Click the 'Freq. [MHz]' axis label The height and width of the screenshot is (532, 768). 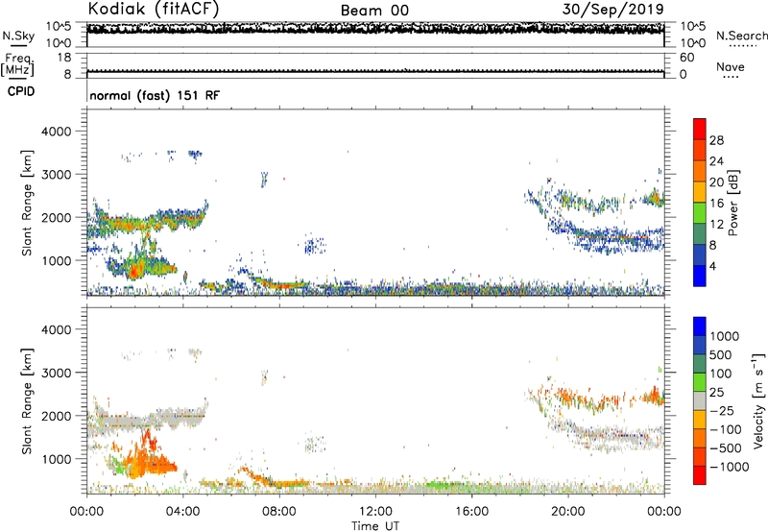(x=18, y=65)
